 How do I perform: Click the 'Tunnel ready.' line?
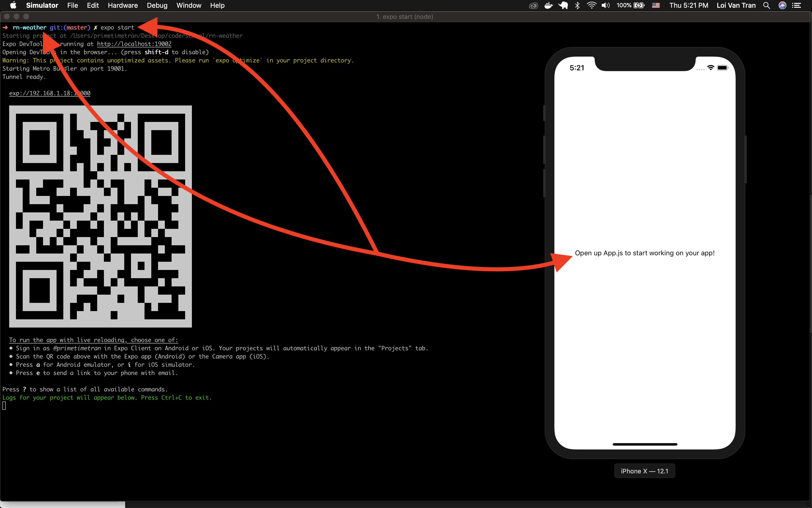24,77
